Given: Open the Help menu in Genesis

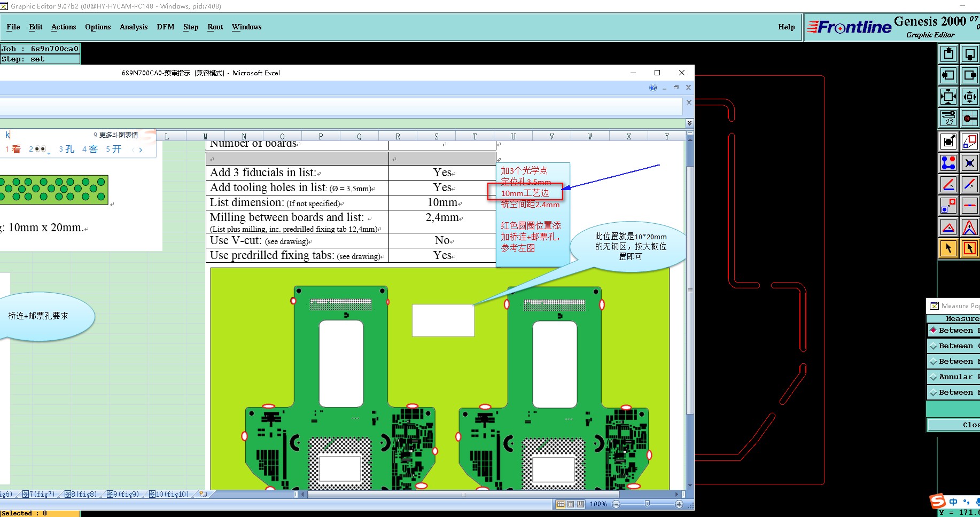Looking at the screenshot, I should [x=787, y=27].
